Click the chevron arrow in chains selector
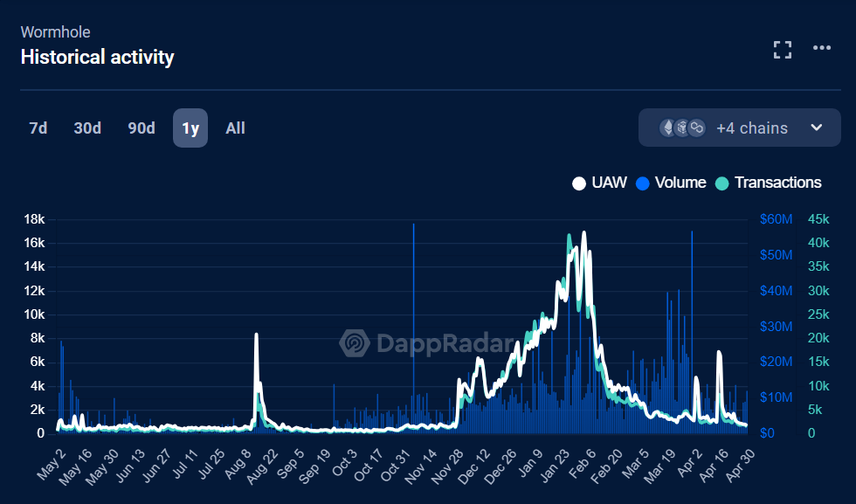The height and width of the screenshot is (504, 856). click(817, 128)
